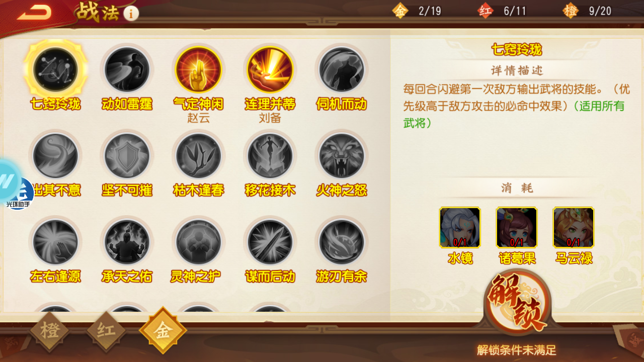Choose the 连理并蒂 tactic icon
The height and width of the screenshot is (362, 644).
tap(270, 69)
